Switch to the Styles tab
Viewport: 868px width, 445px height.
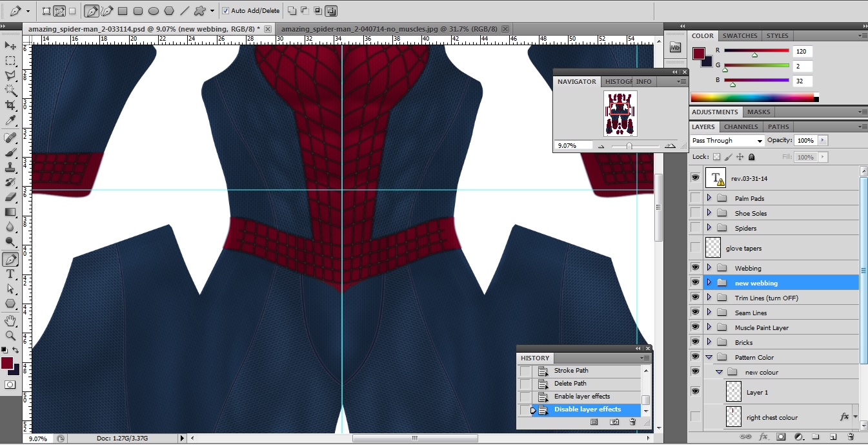click(778, 36)
